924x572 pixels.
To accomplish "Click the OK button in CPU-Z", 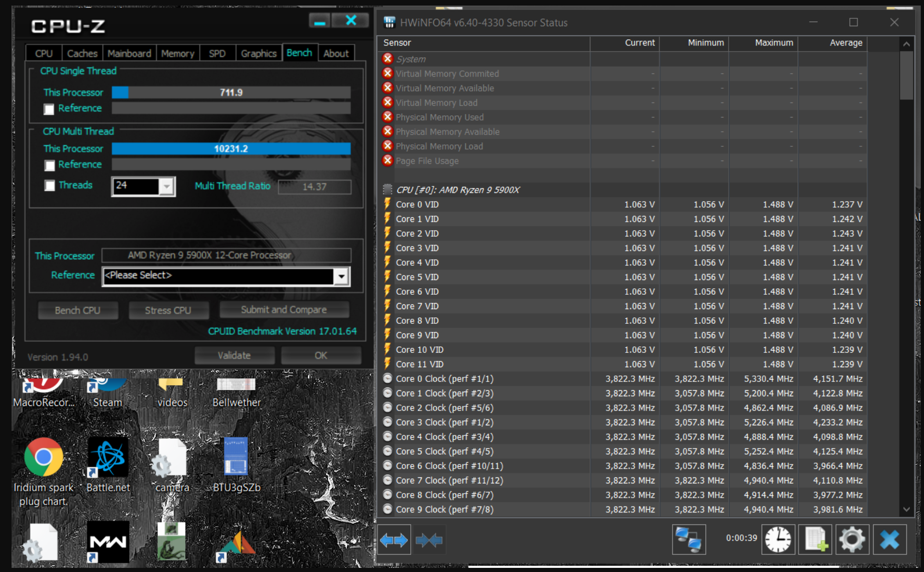I will tap(321, 355).
